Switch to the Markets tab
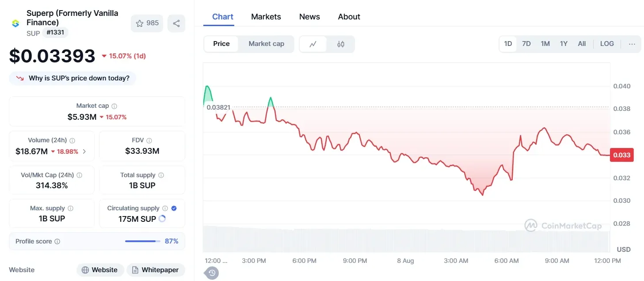644x281 pixels. click(x=266, y=16)
